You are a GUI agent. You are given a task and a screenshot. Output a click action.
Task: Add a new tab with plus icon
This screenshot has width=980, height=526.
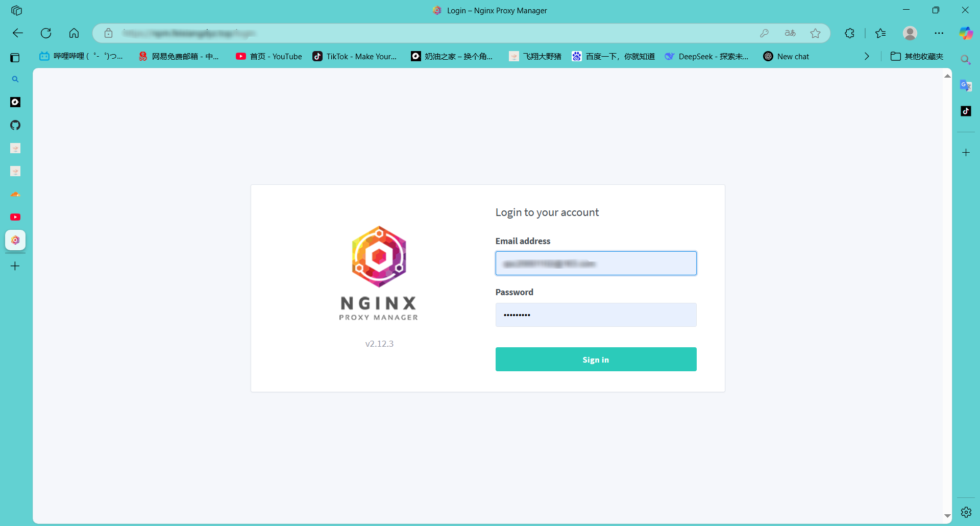[15, 266]
